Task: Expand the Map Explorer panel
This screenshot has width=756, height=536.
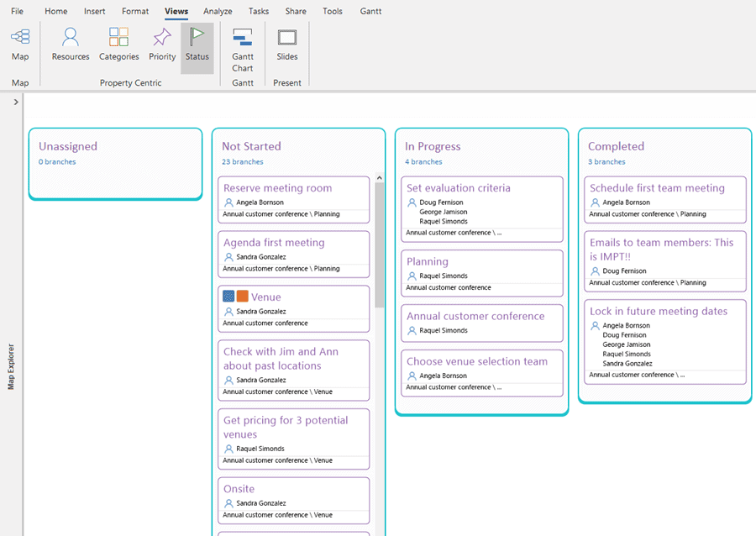Action: point(16,102)
